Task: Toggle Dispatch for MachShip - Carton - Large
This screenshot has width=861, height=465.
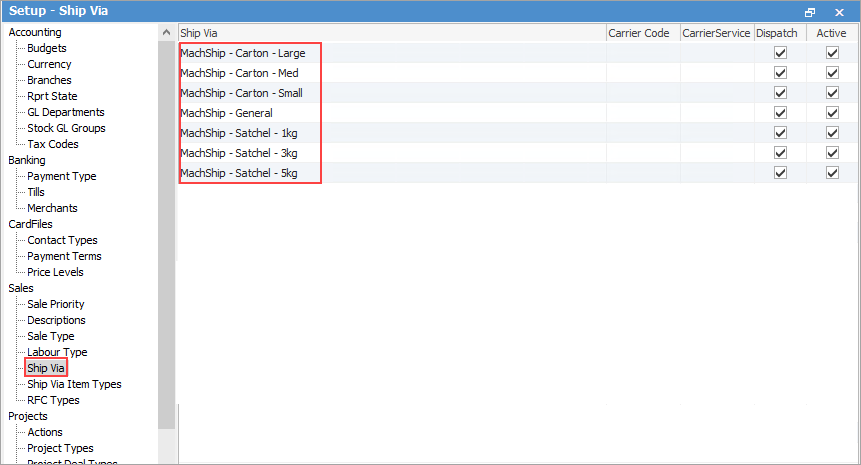Action: [x=780, y=53]
